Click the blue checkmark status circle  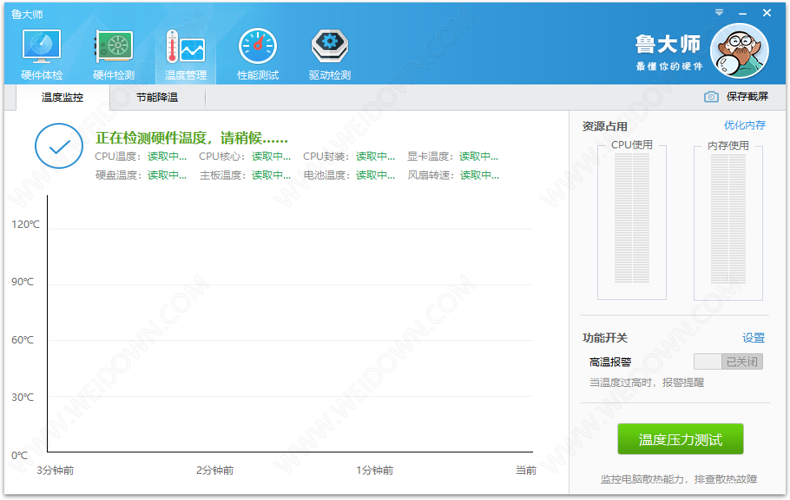(59, 146)
